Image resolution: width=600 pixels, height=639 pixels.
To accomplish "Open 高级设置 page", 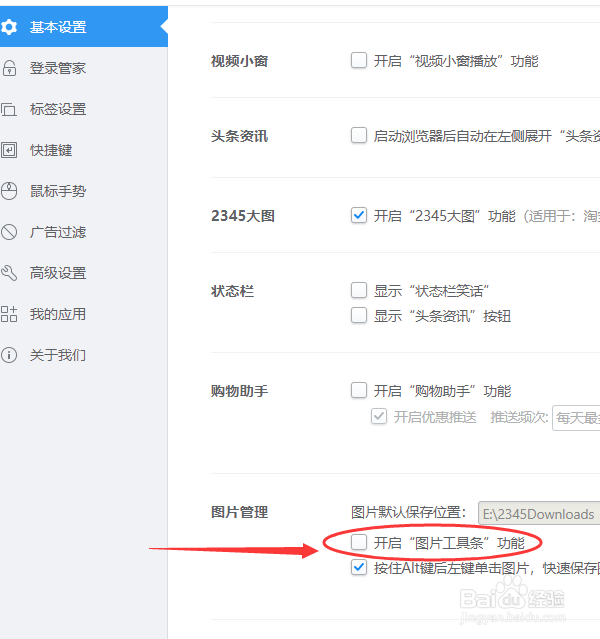I will click(x=84, y=273).
